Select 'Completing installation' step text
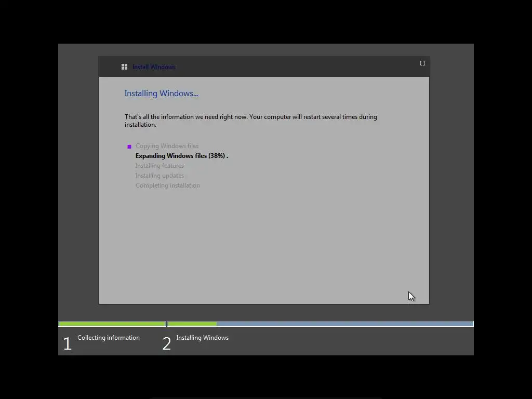 click(168, 185)
